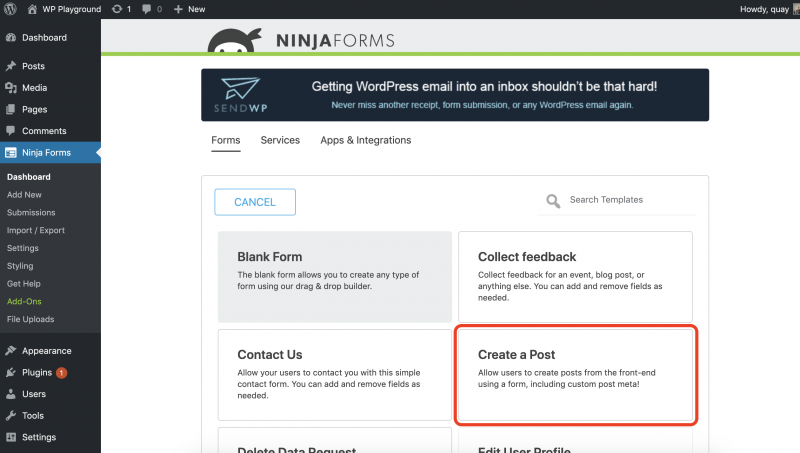This screenshot has height=453, width=800.
Task: Open the Add-Ons submenu link
Action: (24, 301)
